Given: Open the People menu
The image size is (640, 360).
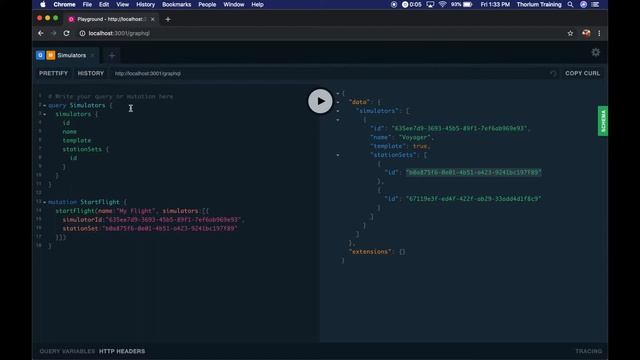Looking at the screenshot, I should 207,4.
